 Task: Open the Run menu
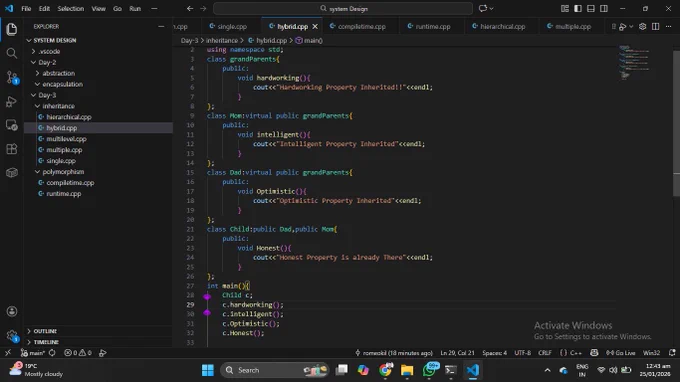point(135,8)
